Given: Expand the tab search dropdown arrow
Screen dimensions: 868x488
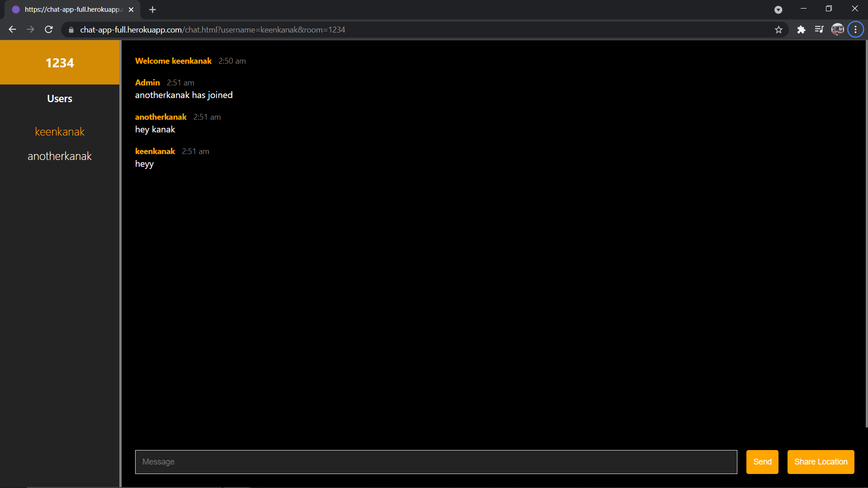Looking at the screenshot, I should click(778, 9).
